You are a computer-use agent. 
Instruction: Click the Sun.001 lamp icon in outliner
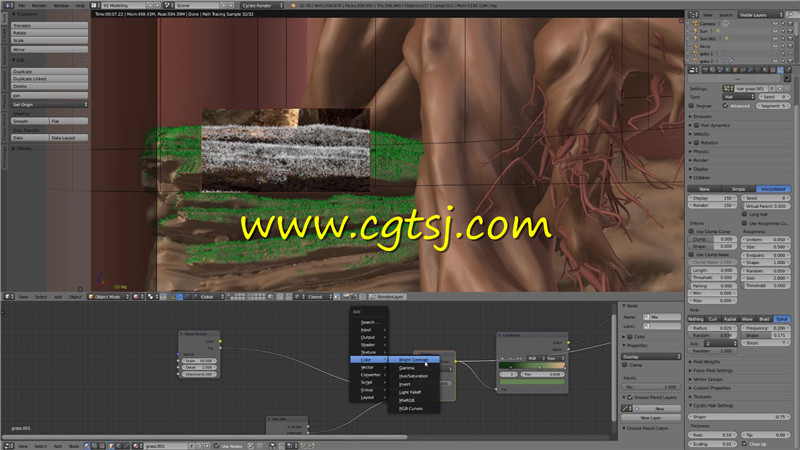695,38
